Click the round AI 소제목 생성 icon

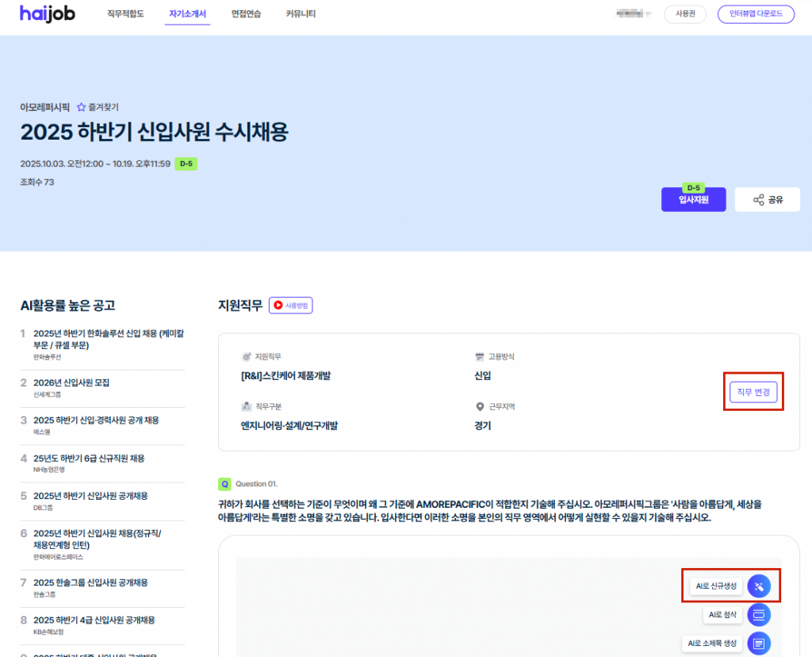pos(759,643)
